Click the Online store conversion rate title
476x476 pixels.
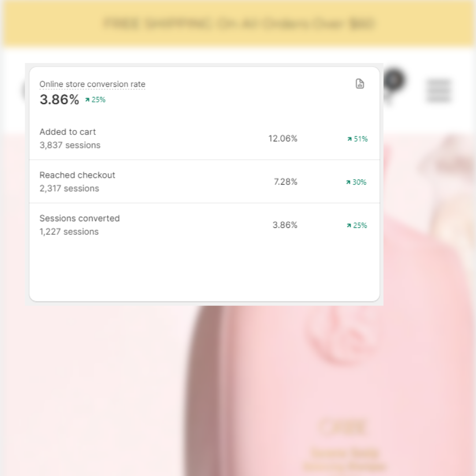pyautogui.click(x=92, y=84)
